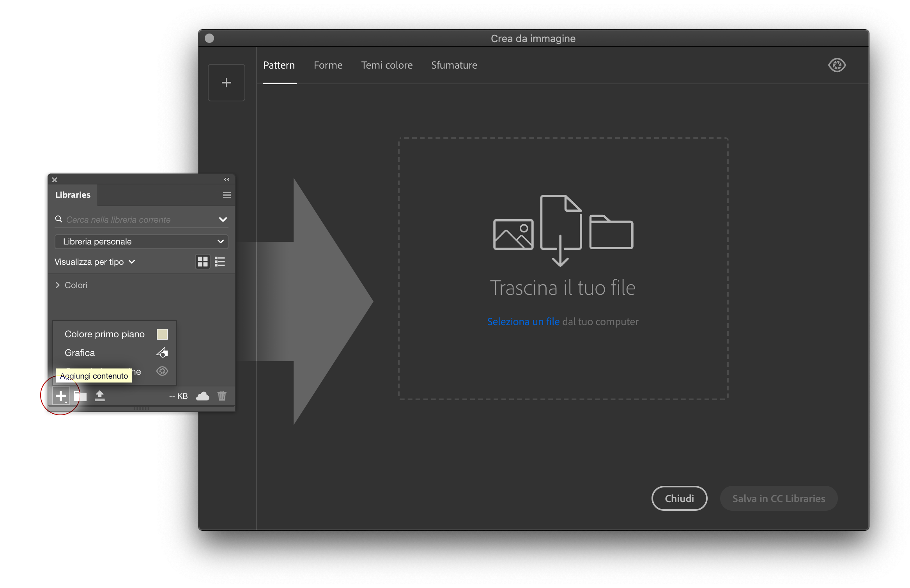Collapse Libraries panel with double arrows
910x588 pixels.
pos(227,179)
